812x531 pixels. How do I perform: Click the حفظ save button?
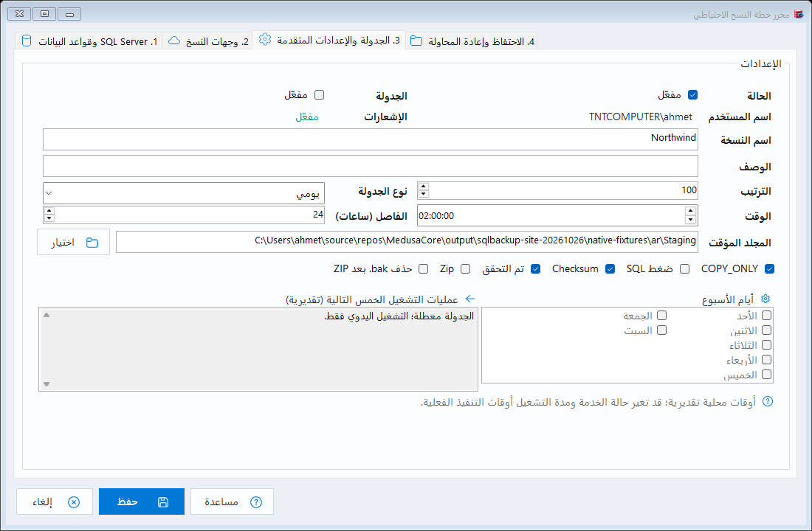(x=142, y=502)
